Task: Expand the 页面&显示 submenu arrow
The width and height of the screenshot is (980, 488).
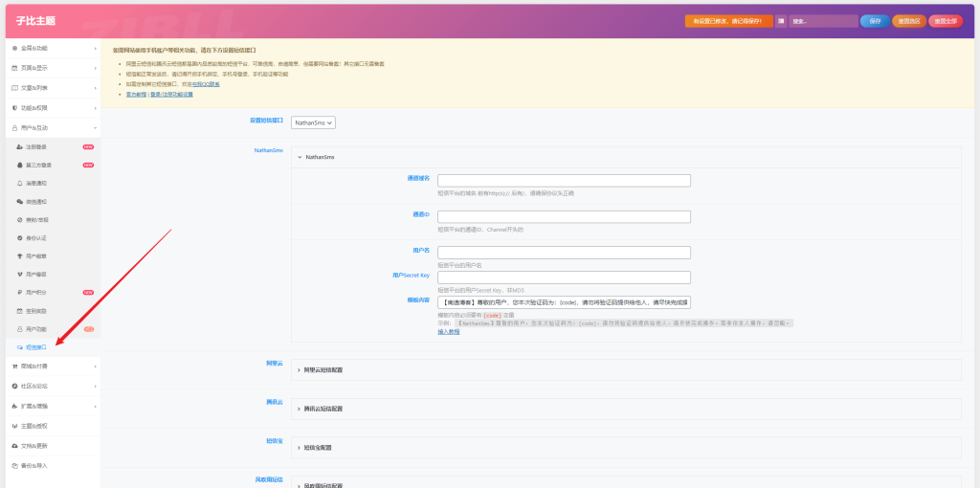Action: 96,68
